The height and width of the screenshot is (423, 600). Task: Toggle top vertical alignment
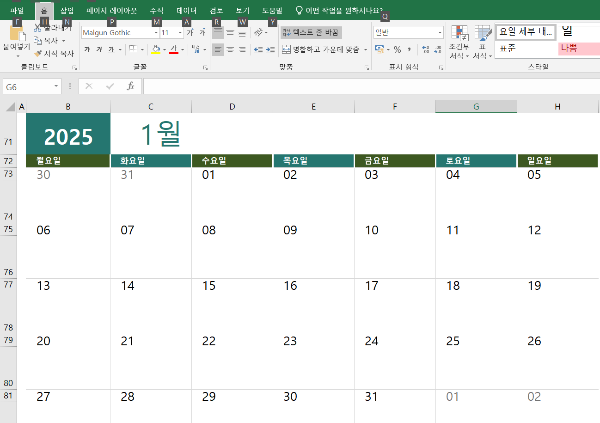(x=217, y=33)
